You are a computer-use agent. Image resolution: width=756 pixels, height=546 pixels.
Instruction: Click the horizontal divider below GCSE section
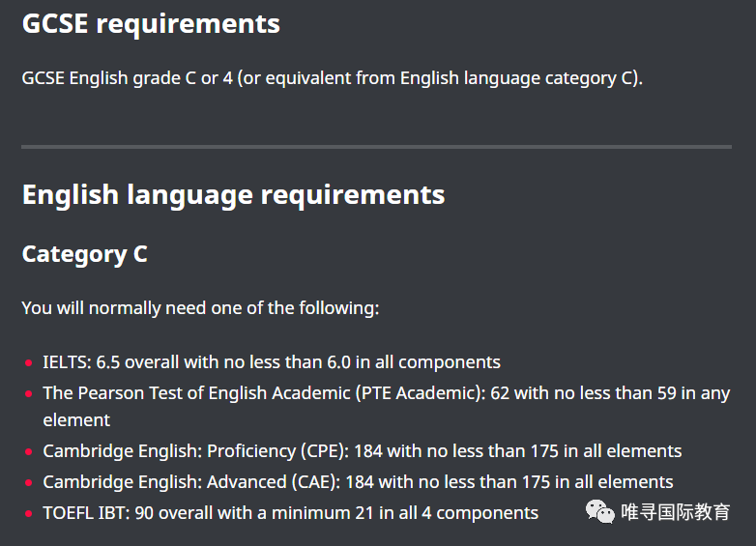click(x=377, y=147)
